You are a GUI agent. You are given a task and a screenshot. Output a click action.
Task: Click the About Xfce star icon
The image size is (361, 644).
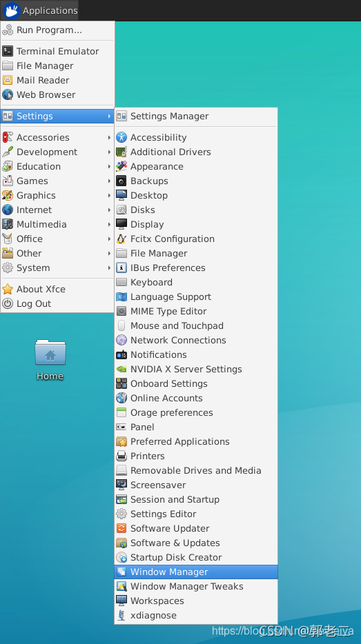pyautogui.click(x=8, y=289)
